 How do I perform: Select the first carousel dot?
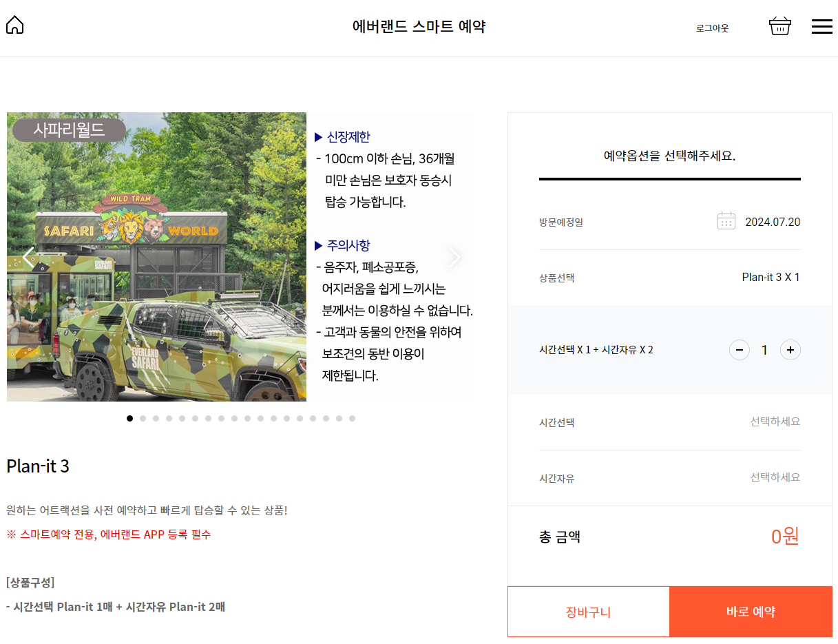[x=130, y=418]
